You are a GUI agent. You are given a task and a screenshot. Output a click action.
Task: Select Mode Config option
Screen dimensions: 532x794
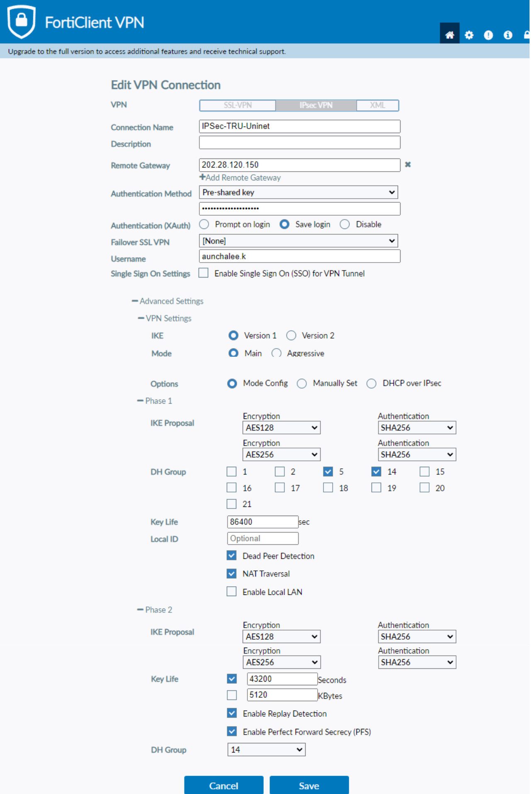(x=232, y=383)
